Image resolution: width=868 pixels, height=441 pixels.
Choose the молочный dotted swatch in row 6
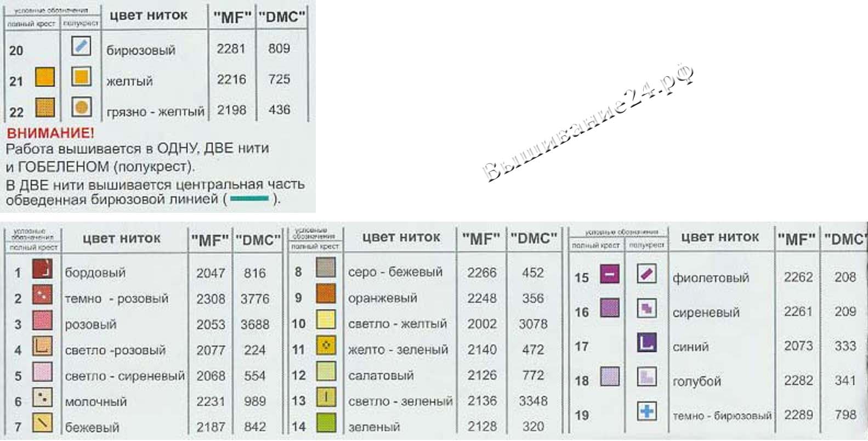pyautogui.click(x=42, y=398)
